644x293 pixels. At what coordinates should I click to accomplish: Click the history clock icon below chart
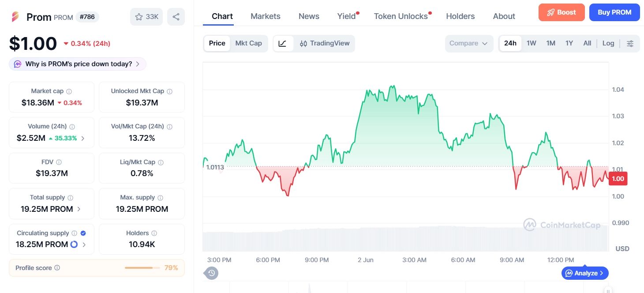point(211,273)
